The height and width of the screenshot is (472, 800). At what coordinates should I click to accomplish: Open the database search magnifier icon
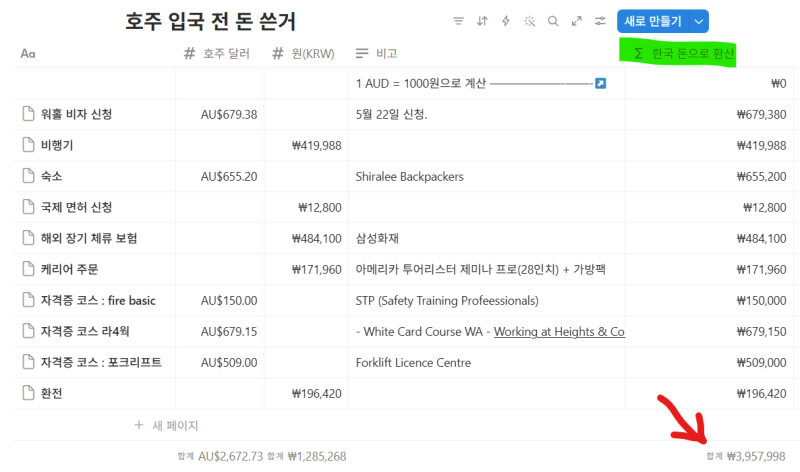(x=553, y=21)
